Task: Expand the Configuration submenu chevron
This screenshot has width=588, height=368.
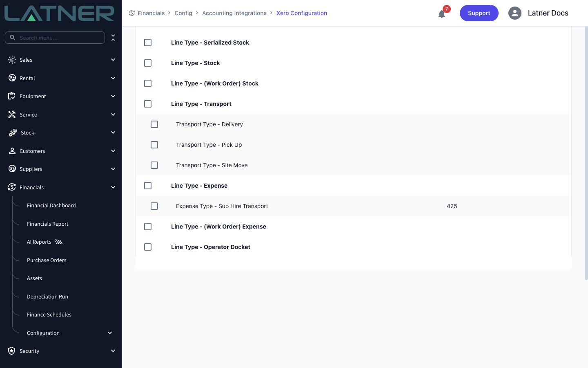Action: pyautogui.click(x=110, y=333)
